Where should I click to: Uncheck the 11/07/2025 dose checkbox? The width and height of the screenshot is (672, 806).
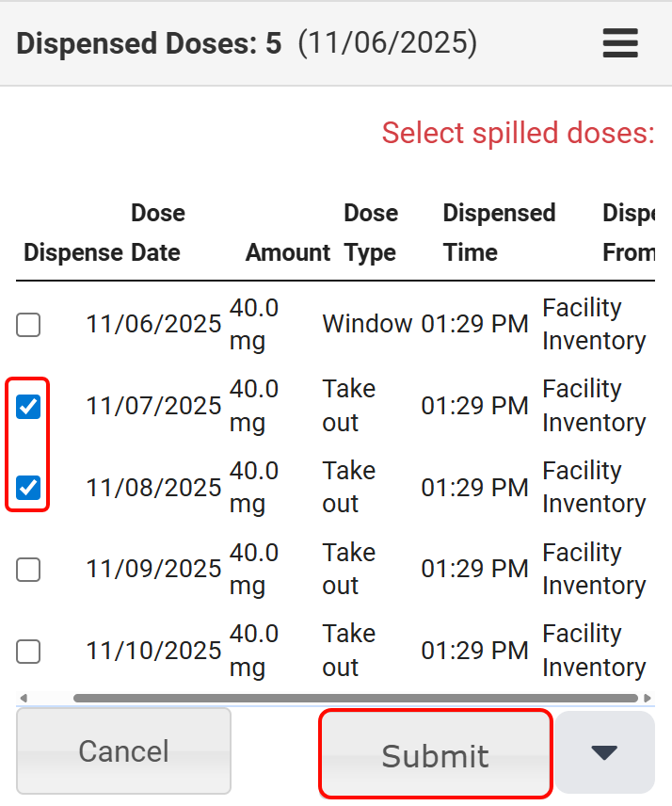coord(28,406)
